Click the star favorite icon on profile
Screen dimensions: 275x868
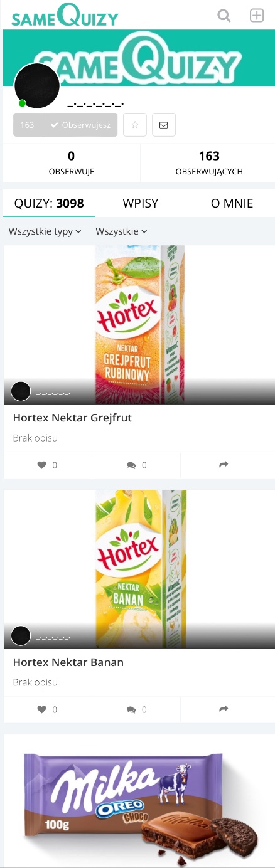click(135, 125)
